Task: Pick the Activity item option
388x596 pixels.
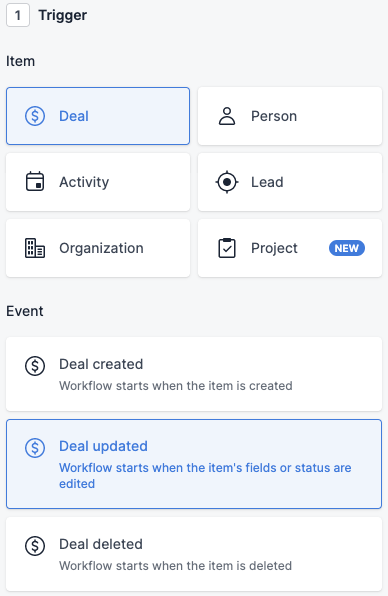Action: tap(98, 182)
